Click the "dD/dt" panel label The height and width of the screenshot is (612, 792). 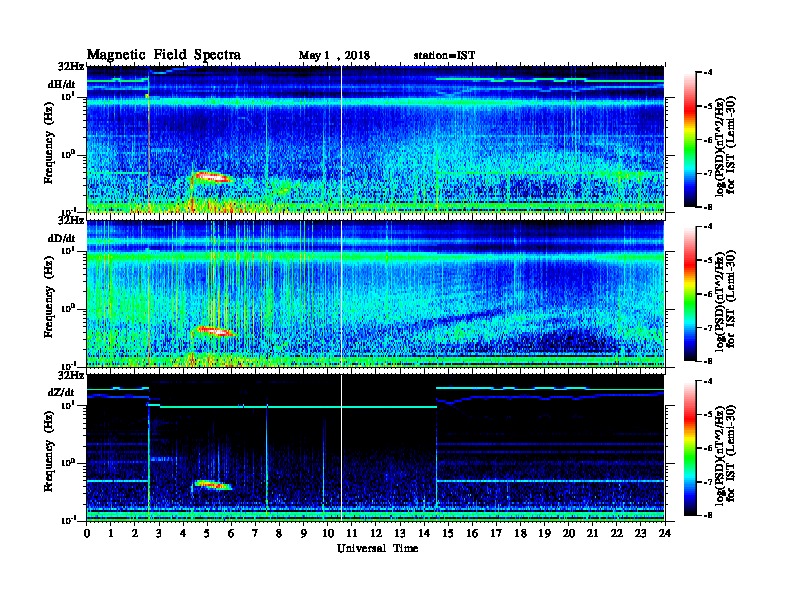pos(62,238)
